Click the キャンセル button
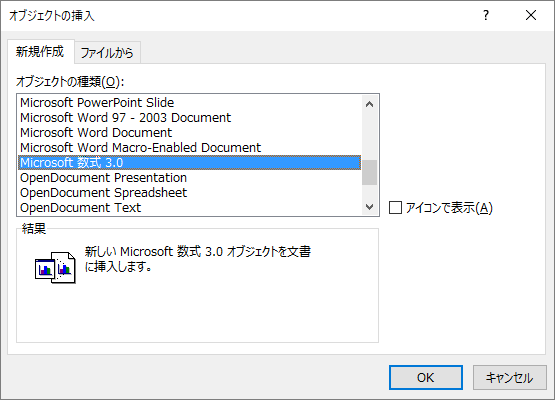 [510, 377]
